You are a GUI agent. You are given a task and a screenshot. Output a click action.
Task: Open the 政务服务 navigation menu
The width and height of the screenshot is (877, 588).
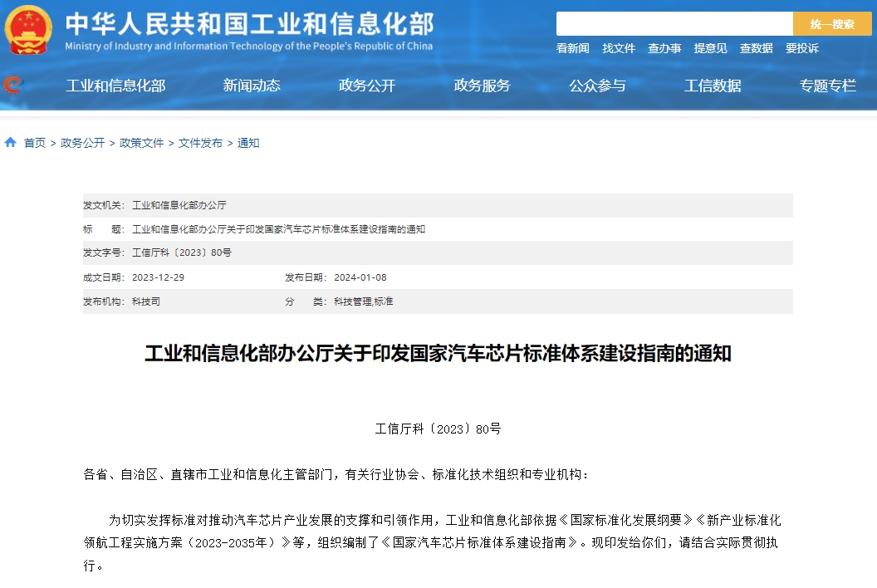483,86
